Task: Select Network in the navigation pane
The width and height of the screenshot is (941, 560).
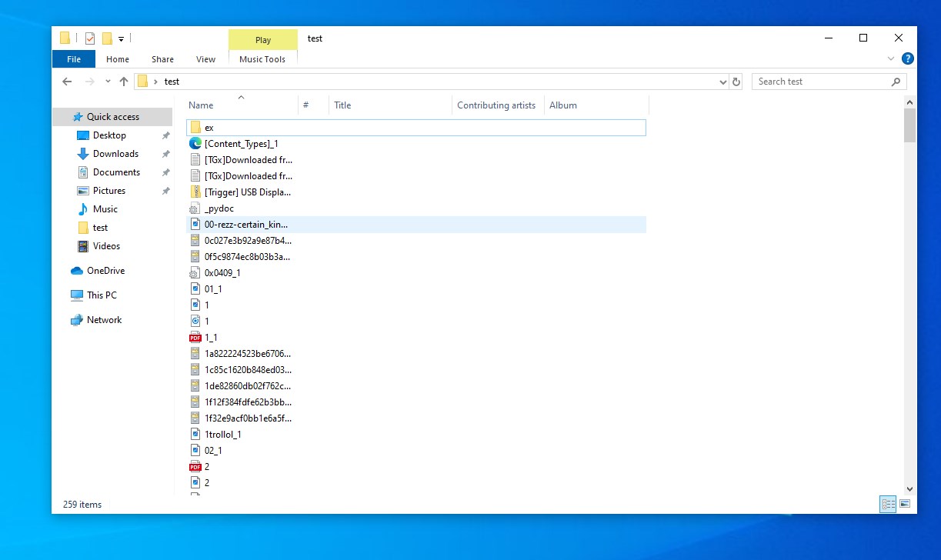Action: pos(104,320)
